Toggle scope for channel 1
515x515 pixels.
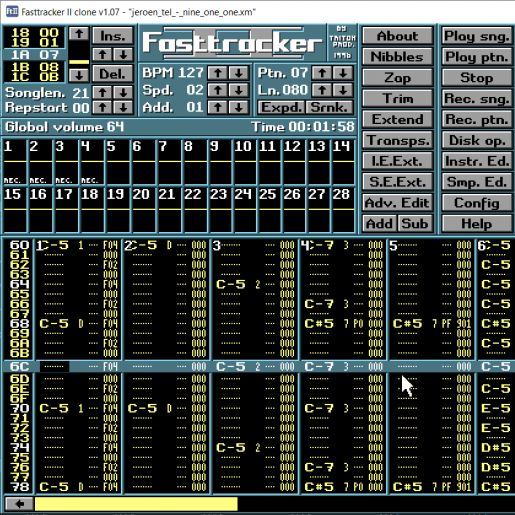[x=15, y=162]
